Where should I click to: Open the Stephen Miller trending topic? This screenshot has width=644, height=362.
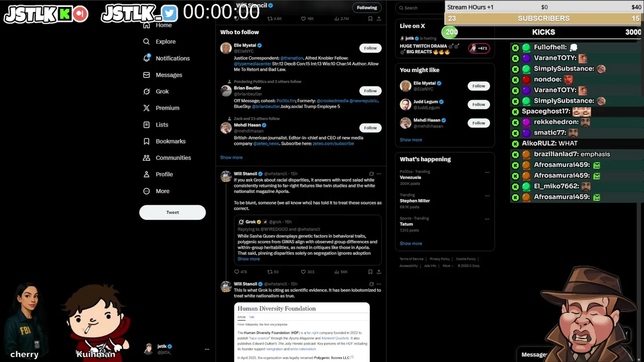tap(415, 201)
